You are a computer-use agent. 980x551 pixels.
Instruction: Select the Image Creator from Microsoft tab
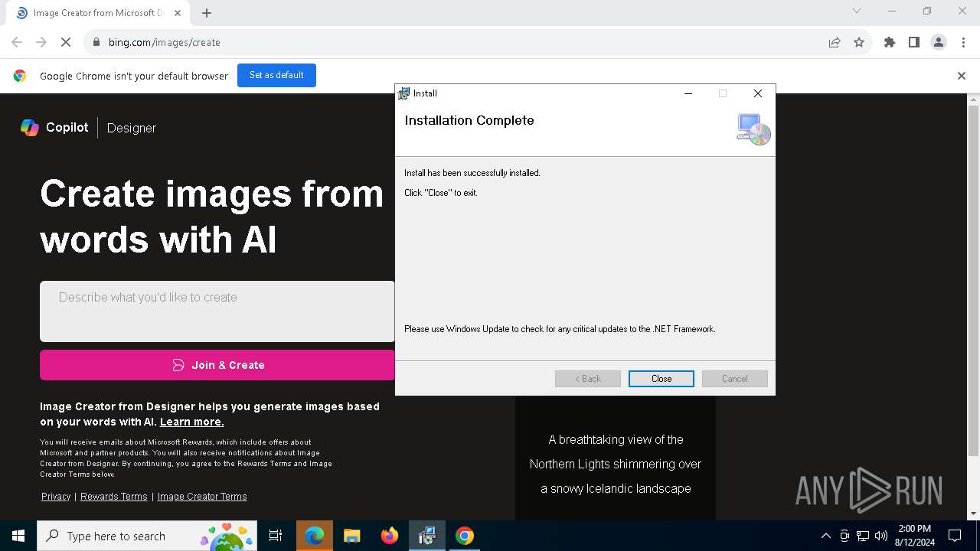96,13
